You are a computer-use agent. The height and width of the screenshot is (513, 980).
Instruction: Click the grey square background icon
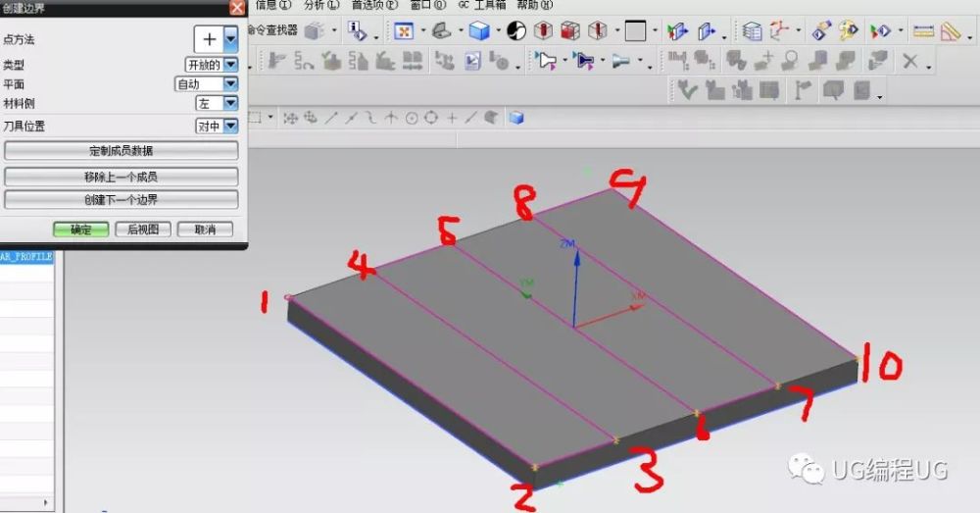point(636,30)
